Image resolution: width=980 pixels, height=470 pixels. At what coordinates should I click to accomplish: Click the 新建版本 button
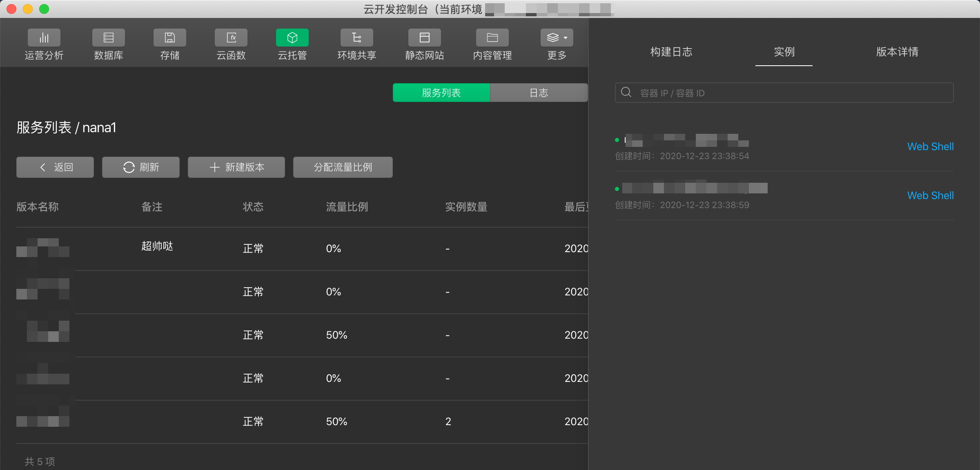pyautogui.click(x=236, y=167)
